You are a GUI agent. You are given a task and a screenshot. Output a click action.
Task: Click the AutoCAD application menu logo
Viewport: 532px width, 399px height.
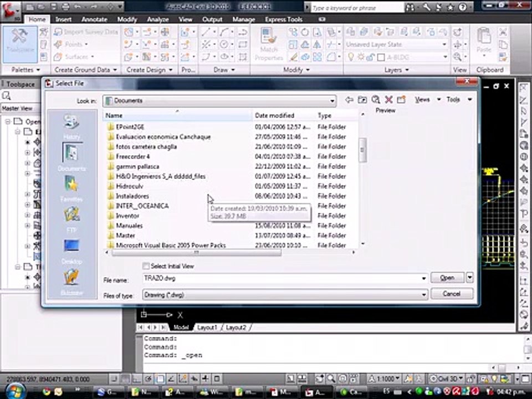(x=11, y=10)
